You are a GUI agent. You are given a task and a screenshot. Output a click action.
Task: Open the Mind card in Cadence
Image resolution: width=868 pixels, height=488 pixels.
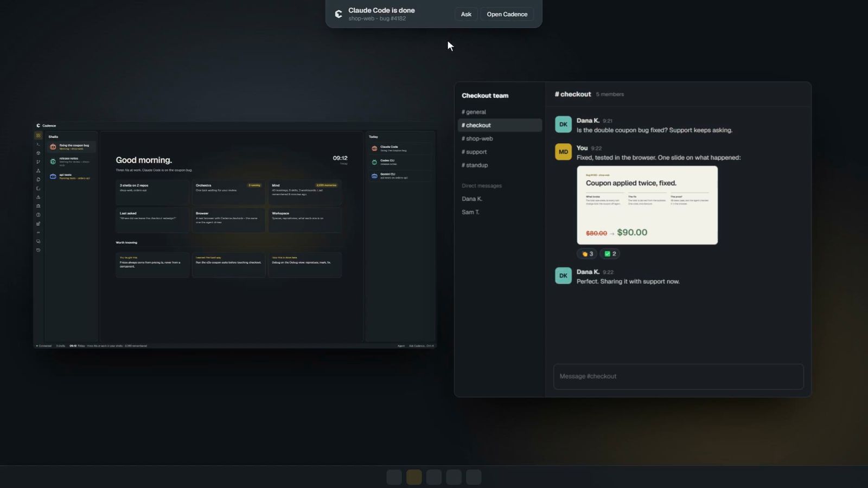[305, 192]
